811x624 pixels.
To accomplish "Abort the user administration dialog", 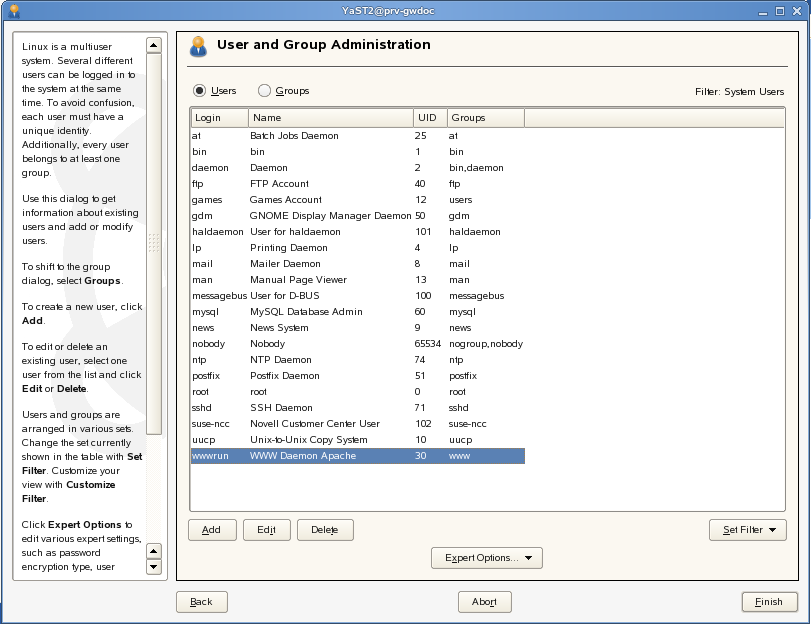I will click(485, 602).
